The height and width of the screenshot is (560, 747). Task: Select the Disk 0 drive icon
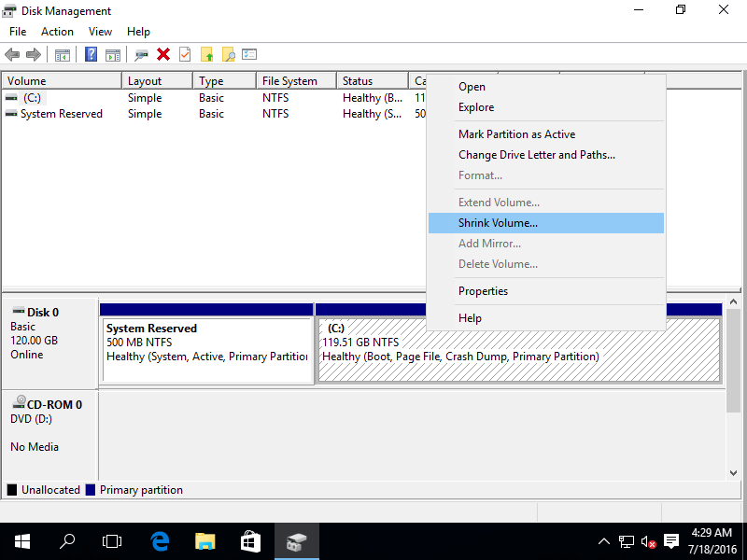pos(19,311)
